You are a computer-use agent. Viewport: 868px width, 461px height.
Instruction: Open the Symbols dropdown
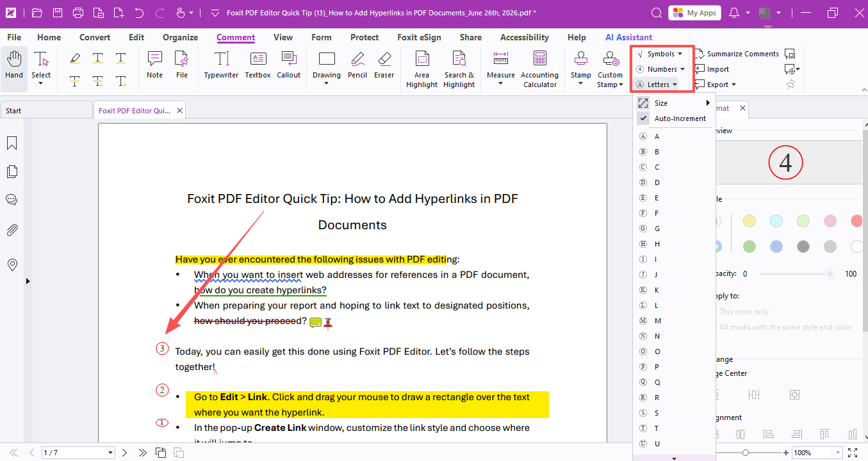click(x=660, y=54)
